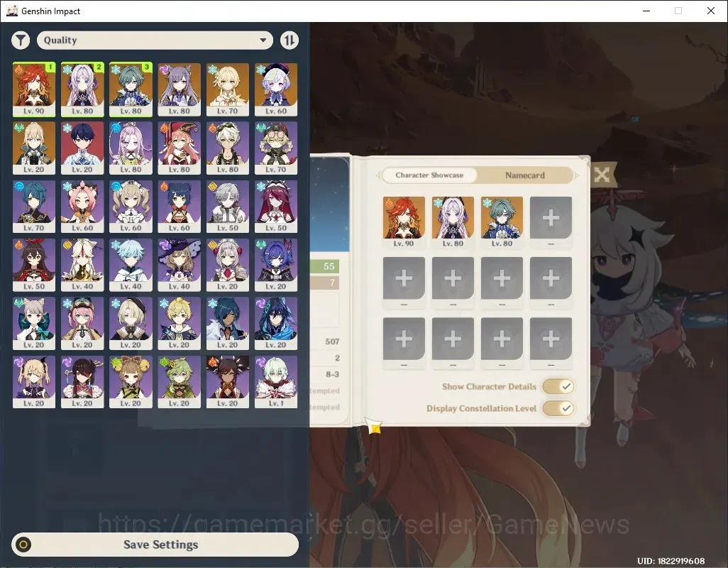
Task: Toggle Show Character Details switch
Action: click(558, 386)
